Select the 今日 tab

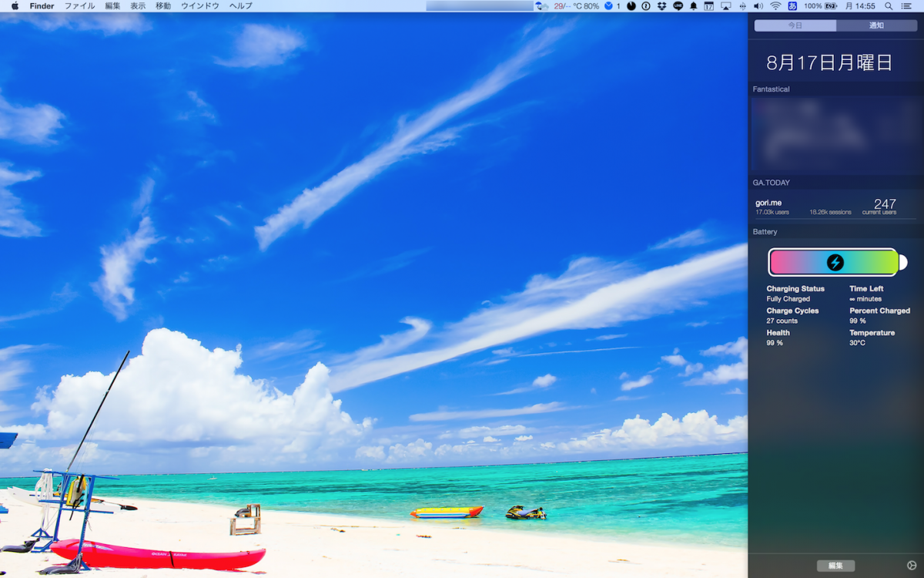(x=795, y=25)
